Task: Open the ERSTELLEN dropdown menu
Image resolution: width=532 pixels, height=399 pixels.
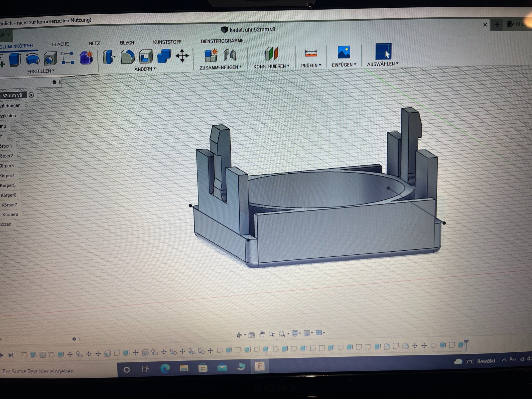Action: (41, 71)
